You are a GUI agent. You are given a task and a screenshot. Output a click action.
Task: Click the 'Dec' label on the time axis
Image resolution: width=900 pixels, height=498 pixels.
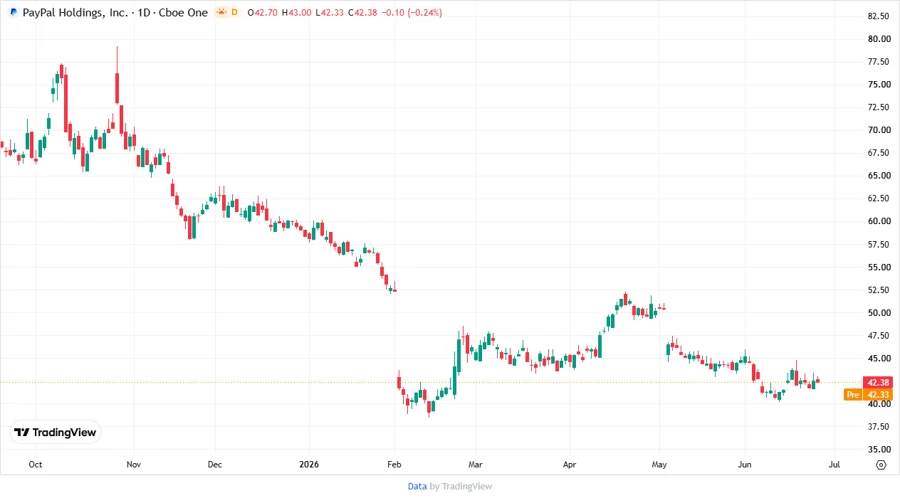click(215, 465)
